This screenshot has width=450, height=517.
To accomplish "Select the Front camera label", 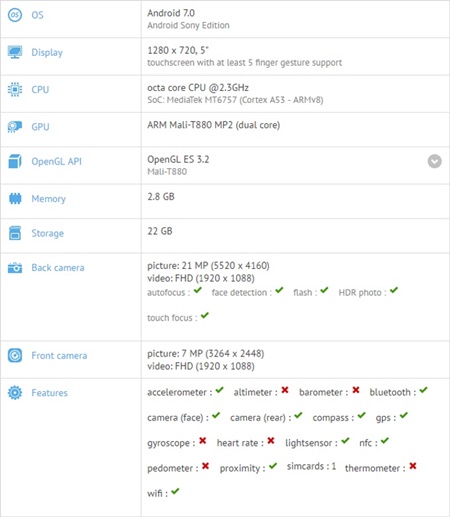I will (59, 356).
